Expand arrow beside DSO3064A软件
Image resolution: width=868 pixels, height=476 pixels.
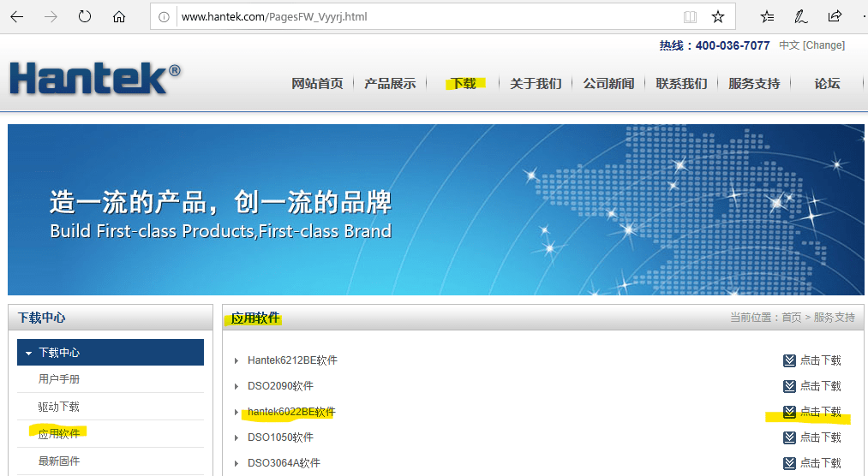pos(236,463)
